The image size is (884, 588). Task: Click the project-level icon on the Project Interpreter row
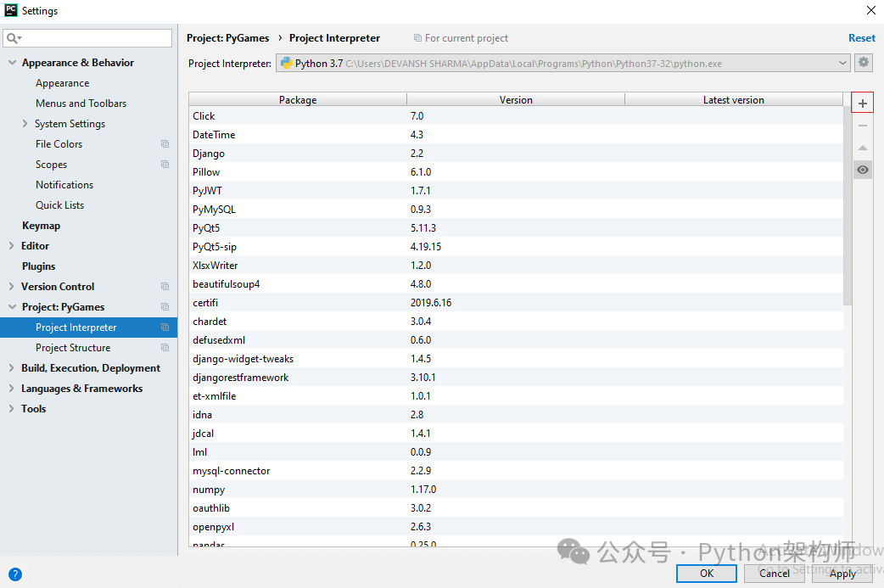(165, 327)
